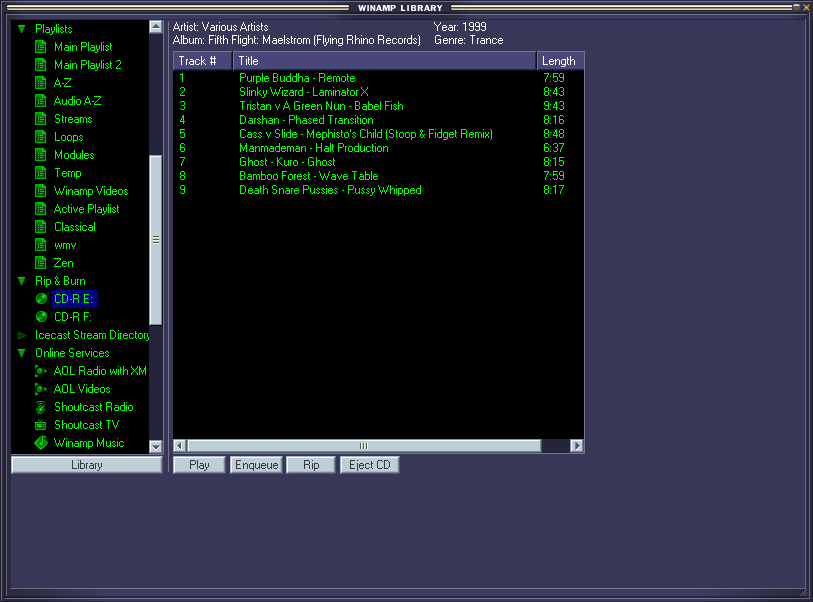Click the Active Playlist icon
Screen dimensions: 813x602
40,209
